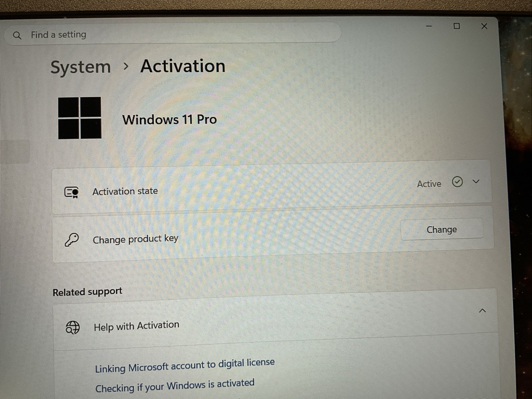
Task: Click the Help with Activation globe icon
Action: pyautogui.click(x=73, y=327)
